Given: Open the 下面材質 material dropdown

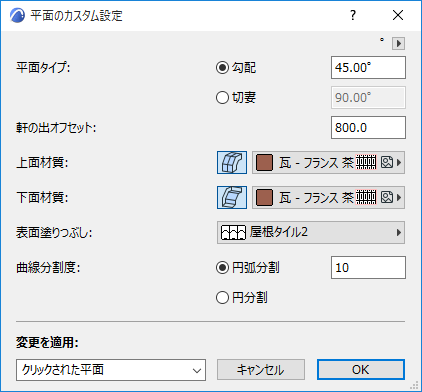Looking at the screenshot, I should [x=328, y=197].
